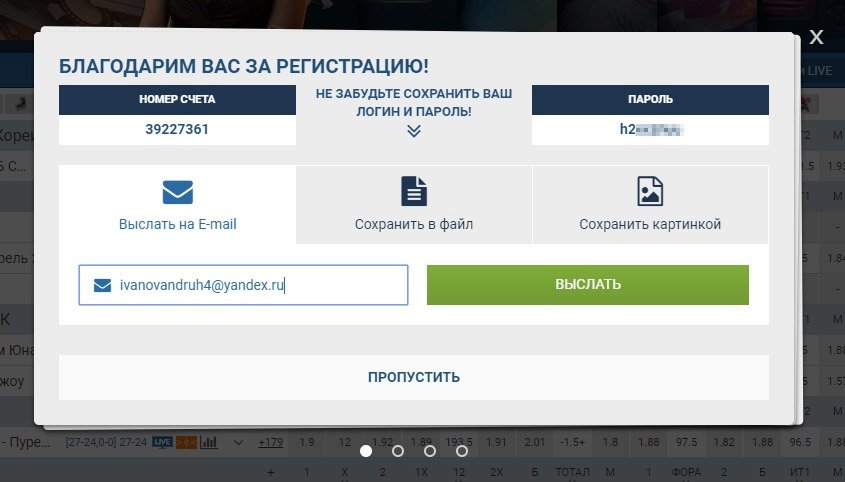Expand the match row dropdown chevron
This screenshot has width=845, height=482.
(x=238, y=442)
